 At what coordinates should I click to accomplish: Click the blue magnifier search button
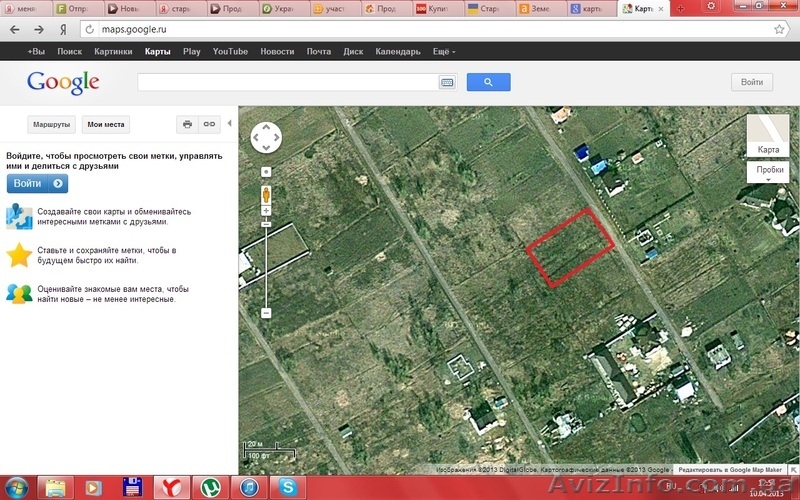[488, 82]
